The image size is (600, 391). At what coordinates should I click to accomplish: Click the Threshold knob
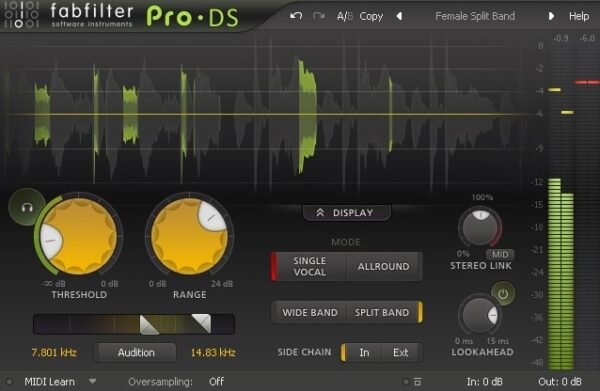pos(79,236)
